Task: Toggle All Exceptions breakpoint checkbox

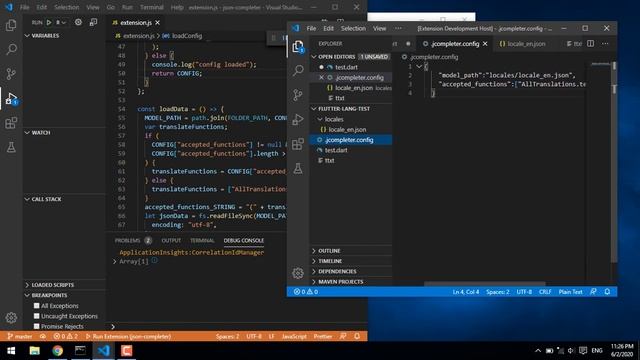Action: pyautogui.click(x=37, y=306)
